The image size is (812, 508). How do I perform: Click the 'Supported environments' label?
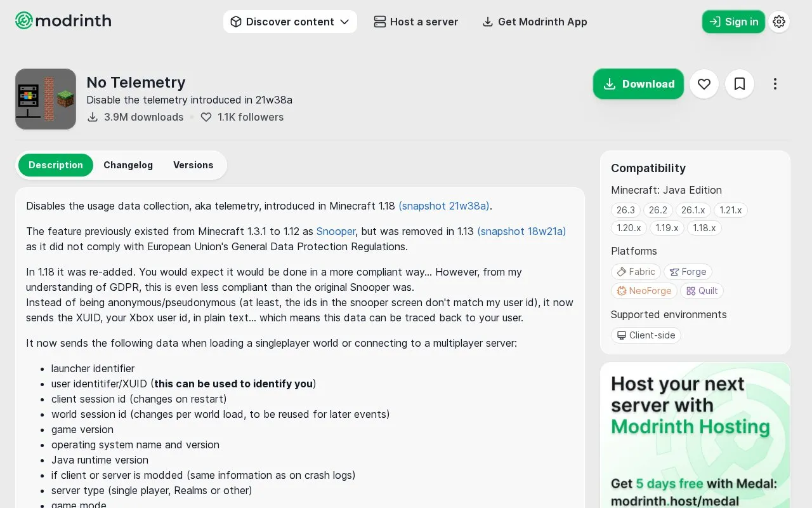[x=669, y=314]
